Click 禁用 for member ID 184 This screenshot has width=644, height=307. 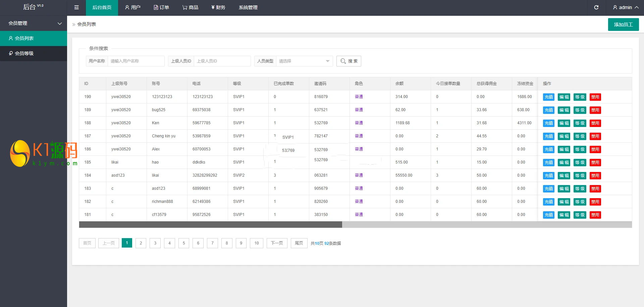pyautogui.click(x=595, y=176)
